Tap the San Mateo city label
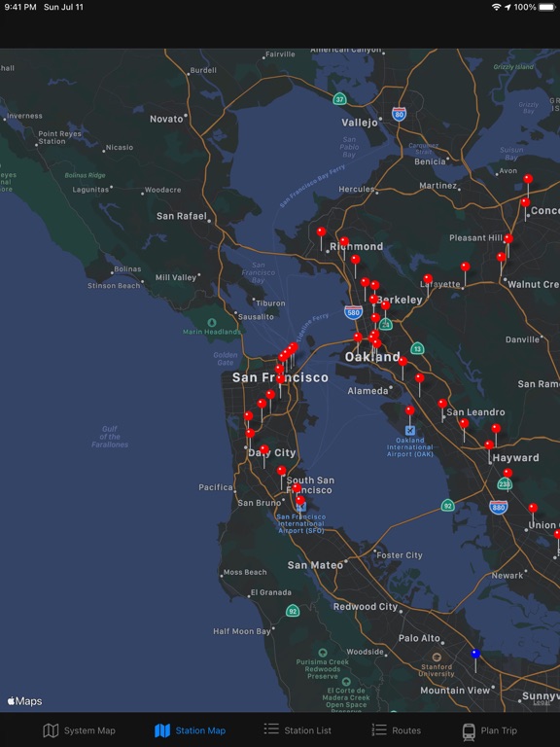The height and width of the screenshot is (747, 560). coord(315,565)
